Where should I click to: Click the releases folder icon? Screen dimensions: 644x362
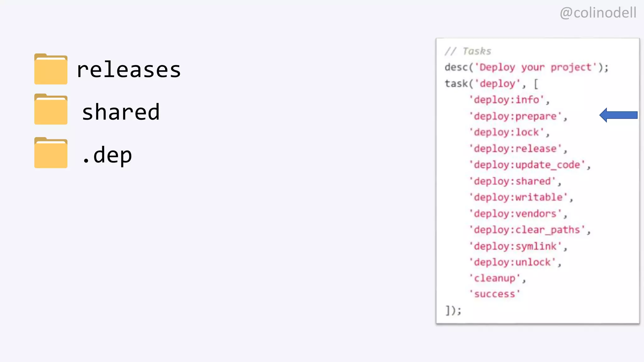point(51,69)
